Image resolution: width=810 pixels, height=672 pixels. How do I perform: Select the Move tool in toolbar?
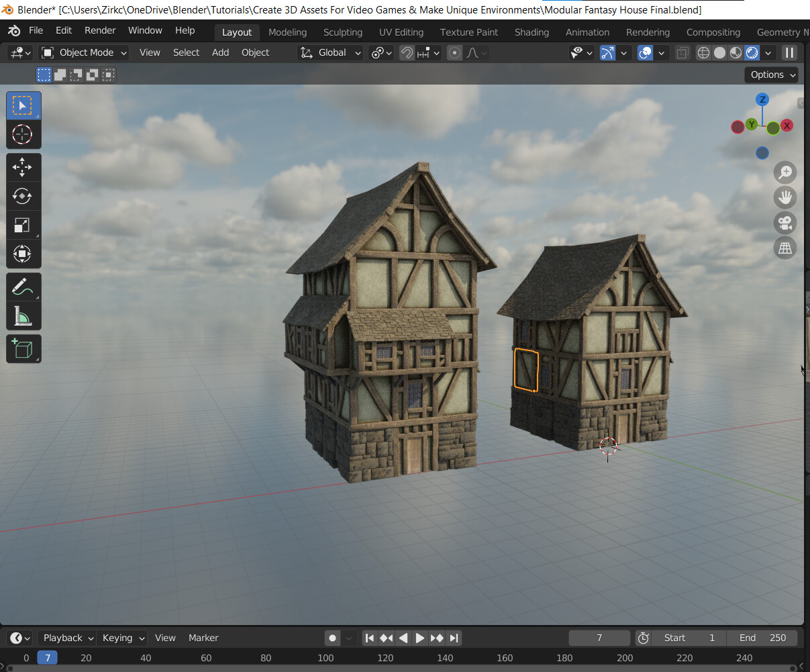[x=23, y=167]
